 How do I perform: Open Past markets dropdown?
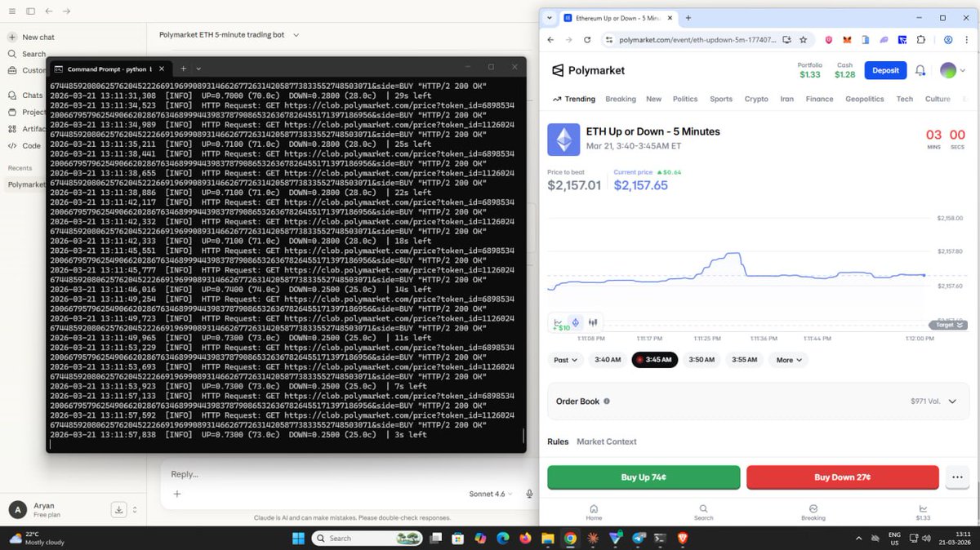(x=565, y=360)
